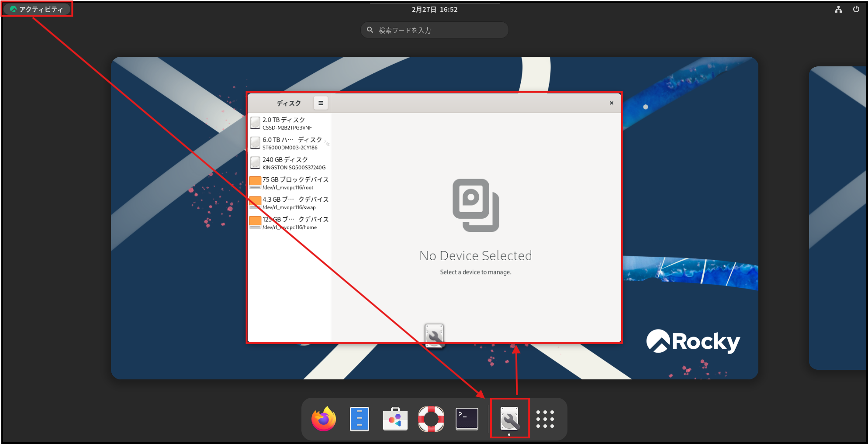Switch to the adjacent workspace thumbnail
Viewport: 868px width, 444px height.
[839, 218]
